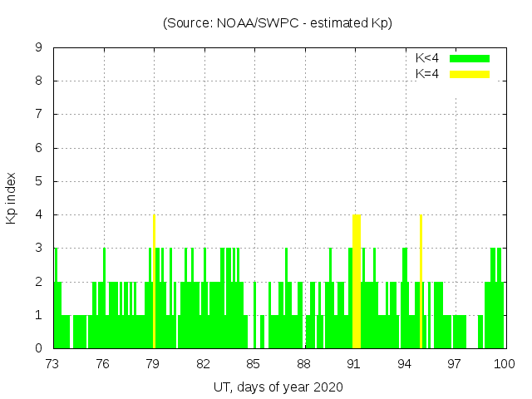Click the thin yellow bar at day 79
The width and height of the screenshot is (532, 399).
[155, 283]
